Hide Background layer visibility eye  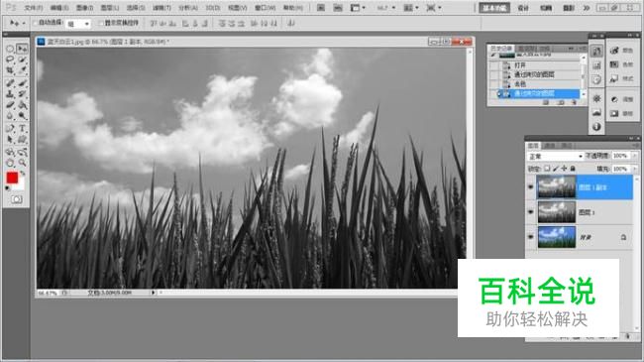[x=531, y=237]
